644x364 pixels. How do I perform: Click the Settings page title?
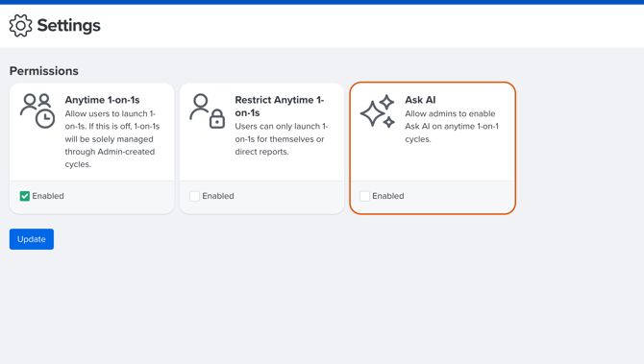point(68,25)
